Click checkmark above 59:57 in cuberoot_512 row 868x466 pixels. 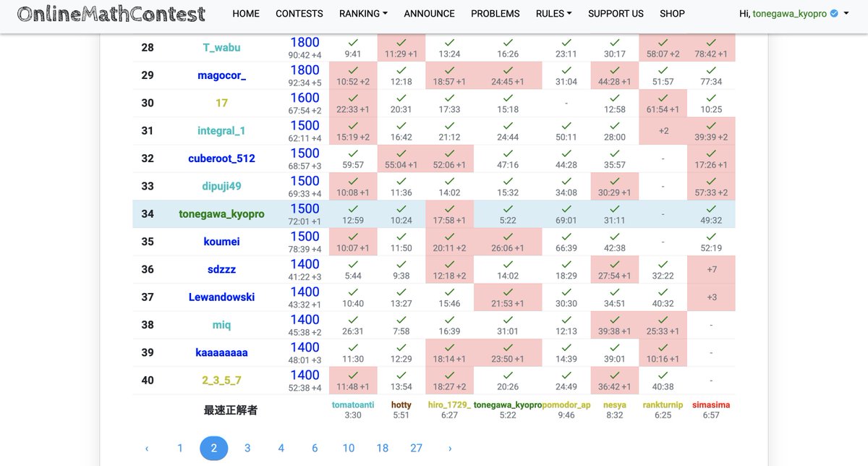click(353, 153)
